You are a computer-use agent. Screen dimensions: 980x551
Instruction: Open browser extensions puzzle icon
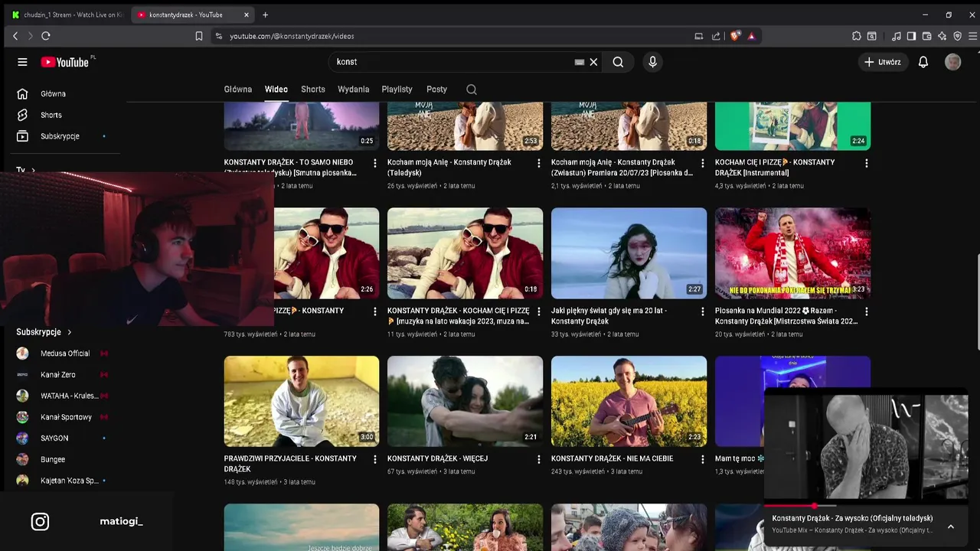pyautogui.click(x=856, y=36)
